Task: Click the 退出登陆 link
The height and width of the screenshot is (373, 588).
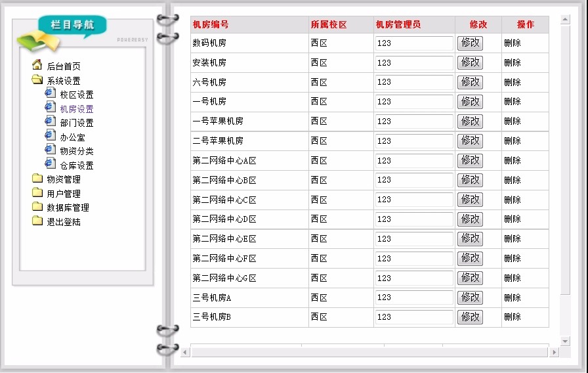Action: [64, 222]
